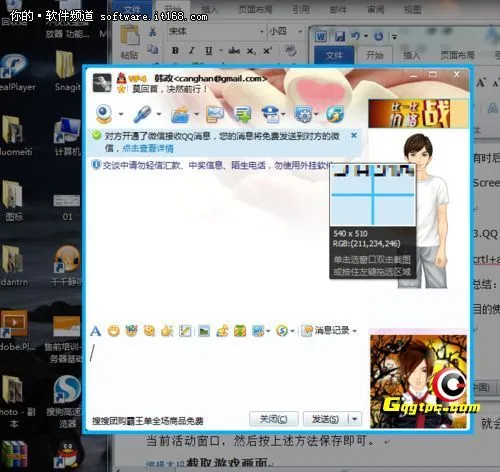Screen dimensions: 500x472
Task: Create a discussion group with the green plus icon
Action: click(243, 114)
